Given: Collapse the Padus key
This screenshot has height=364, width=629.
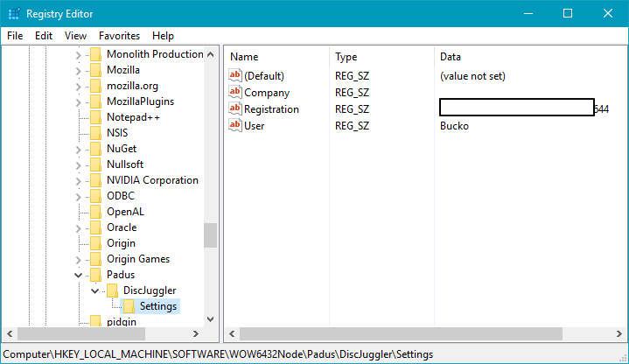Looking at the screenshot, I should pos(78,276).
